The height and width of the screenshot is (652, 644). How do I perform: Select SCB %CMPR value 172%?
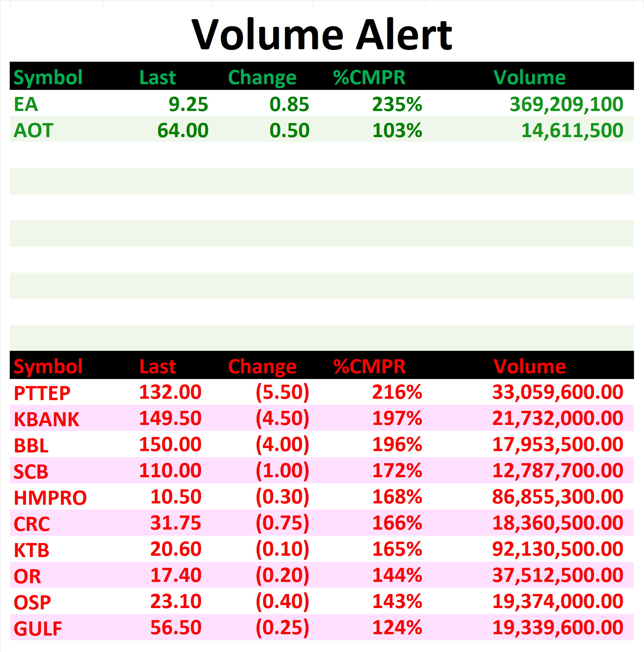[397, 471]
